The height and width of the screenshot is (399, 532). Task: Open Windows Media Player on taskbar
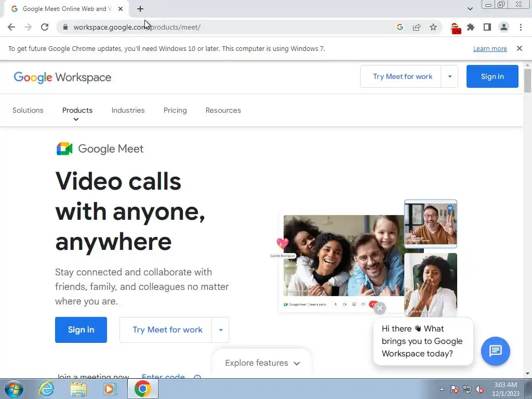pyautogui.click(x=110, y=389)
